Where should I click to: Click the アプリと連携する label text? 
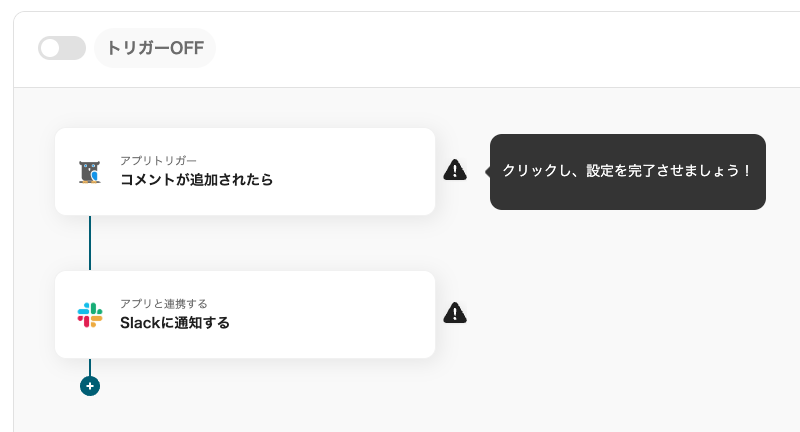coord(164,303)
